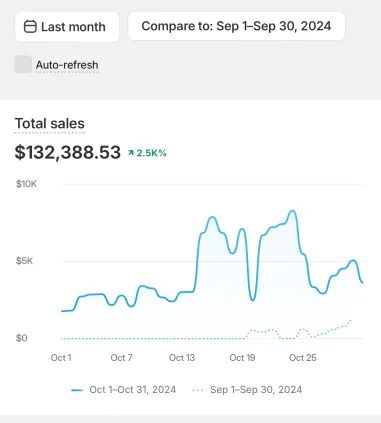Toggle the Auto-refresh checkbox
Screen dimensions: 381x423
coord(23,64)
